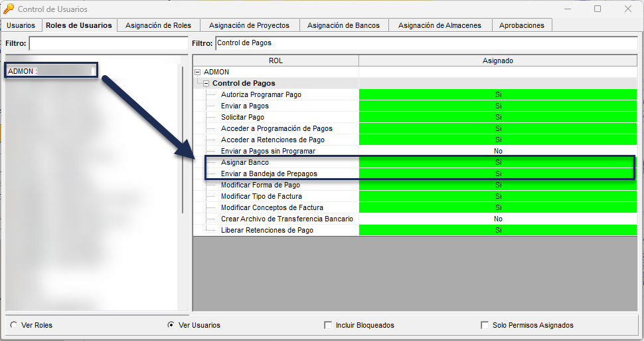Click the ROL column header
The width and height of the screenshot is (644, 341).
point(276,60)
